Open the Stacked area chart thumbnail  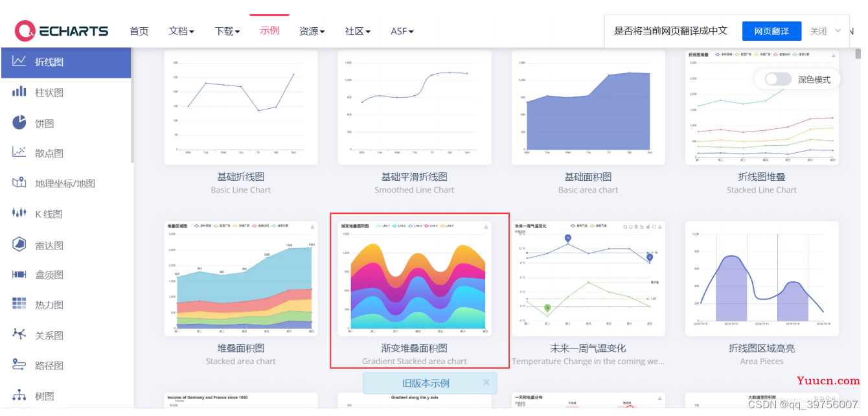coord(241,279)
